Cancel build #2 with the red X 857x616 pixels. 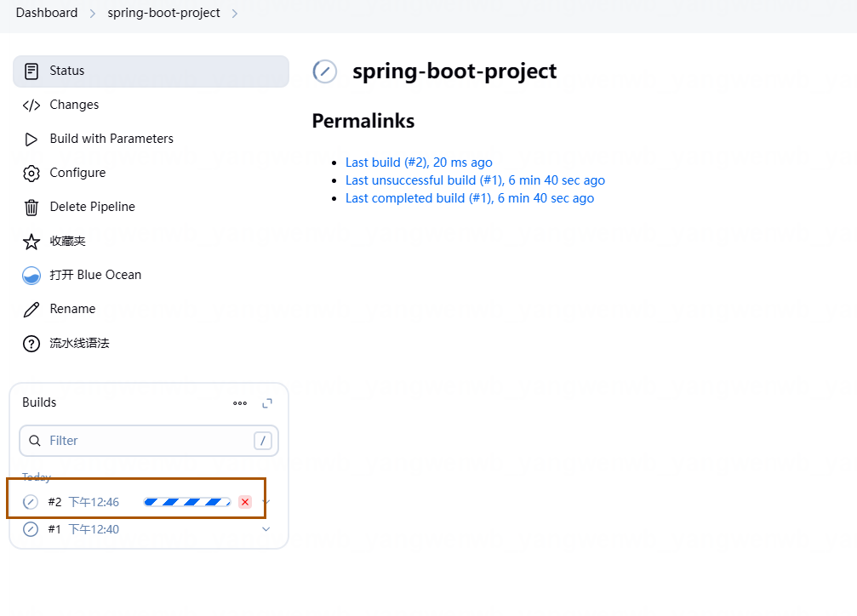245,502
